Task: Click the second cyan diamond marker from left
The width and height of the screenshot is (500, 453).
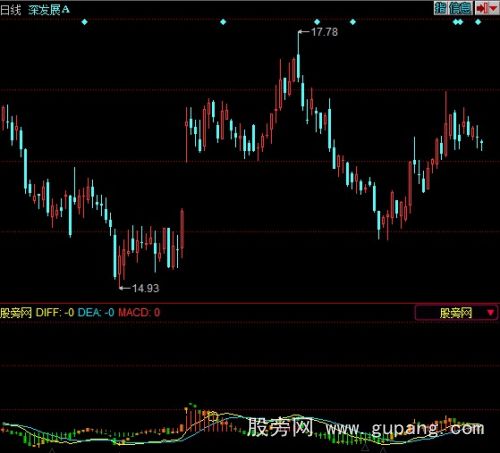Action: (223, 22)
